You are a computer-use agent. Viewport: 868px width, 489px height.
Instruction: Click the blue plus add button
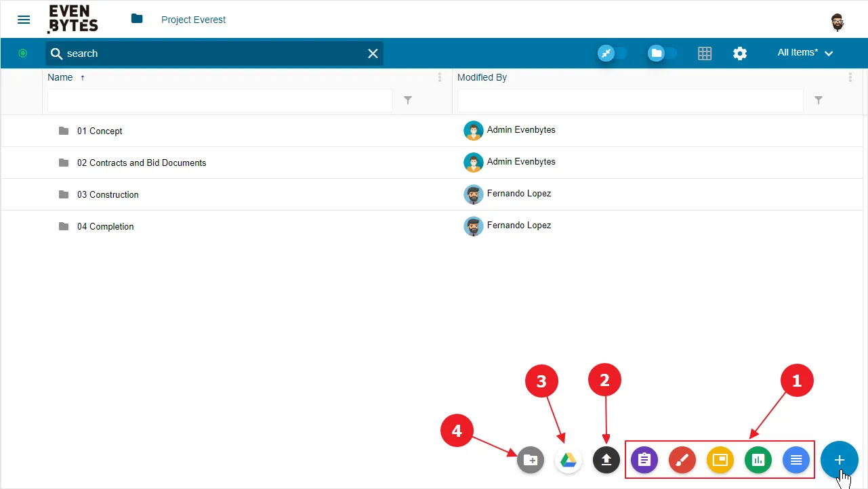840,460
